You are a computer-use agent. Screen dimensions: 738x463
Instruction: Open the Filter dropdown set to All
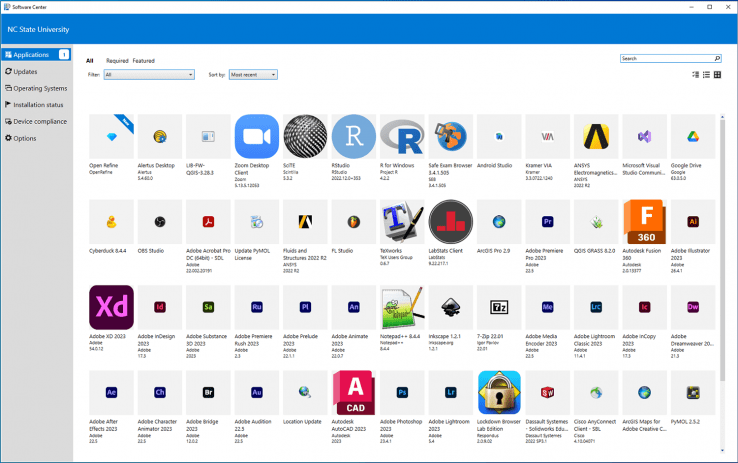click(149, 74)
